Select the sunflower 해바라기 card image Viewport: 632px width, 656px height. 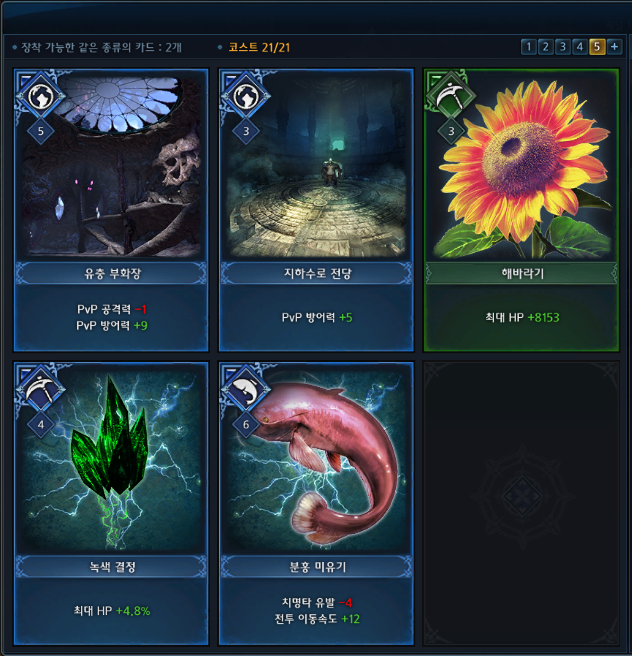coord(522,167)
